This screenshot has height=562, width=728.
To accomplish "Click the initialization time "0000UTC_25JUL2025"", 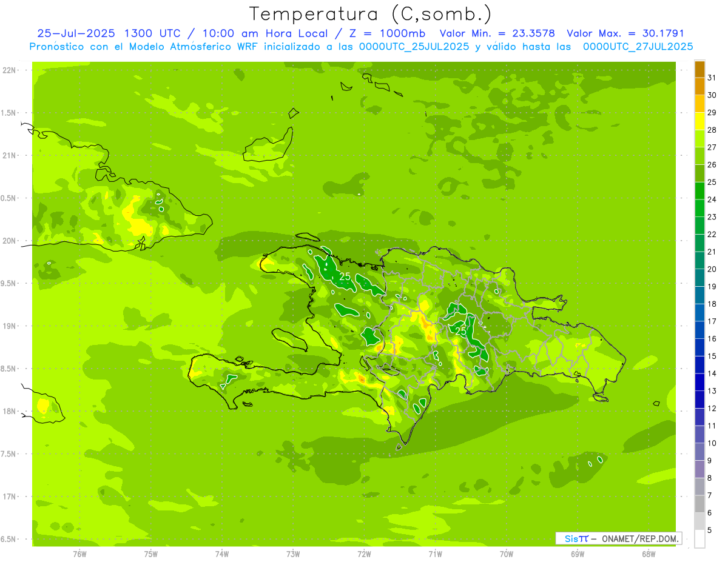I will 414,47.
